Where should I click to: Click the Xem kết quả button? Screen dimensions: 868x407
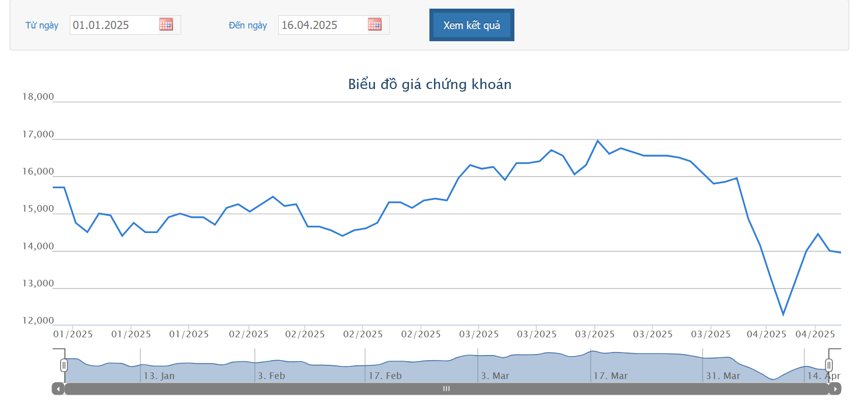point(472,25)
